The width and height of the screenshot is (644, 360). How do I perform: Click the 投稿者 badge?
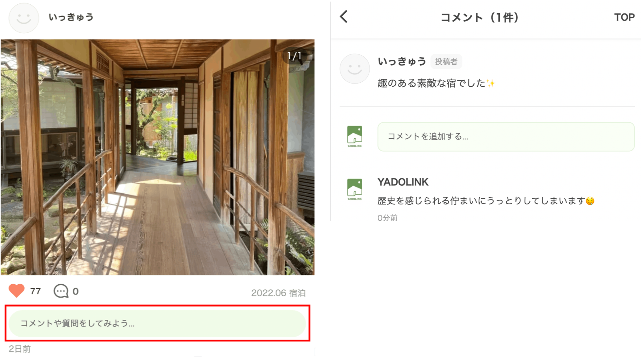[446, 62]
